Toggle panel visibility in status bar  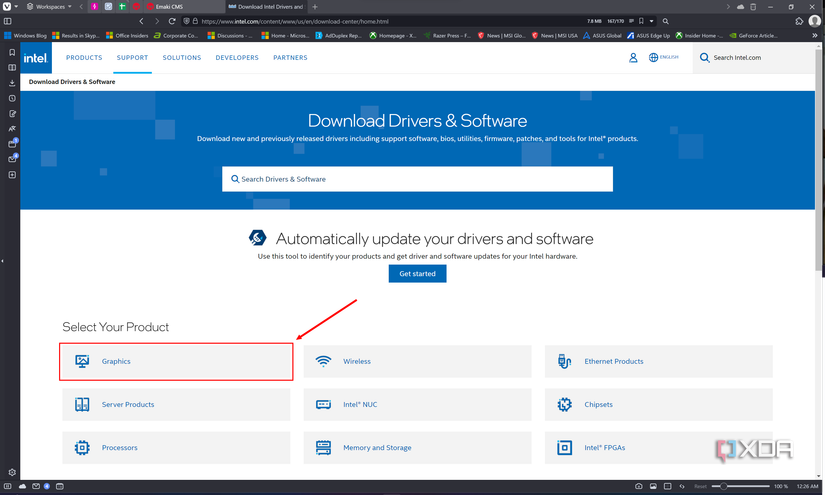coord(7,486)
